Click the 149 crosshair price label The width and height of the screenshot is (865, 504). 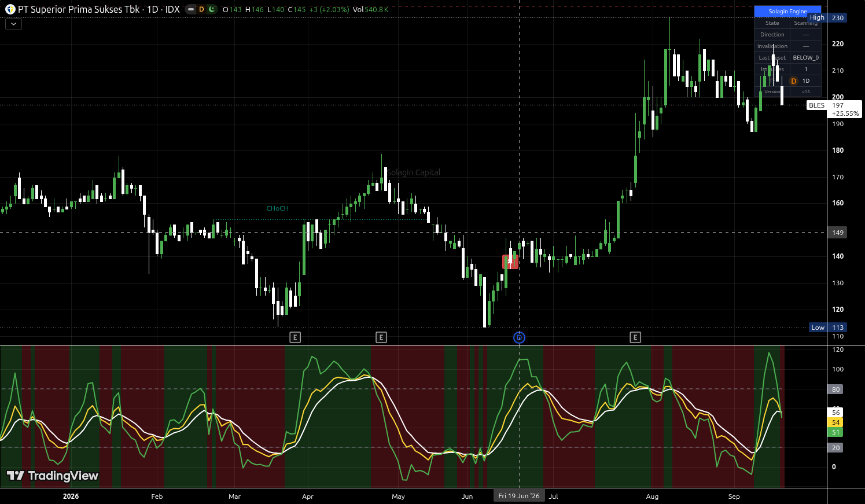click(837, 233)
